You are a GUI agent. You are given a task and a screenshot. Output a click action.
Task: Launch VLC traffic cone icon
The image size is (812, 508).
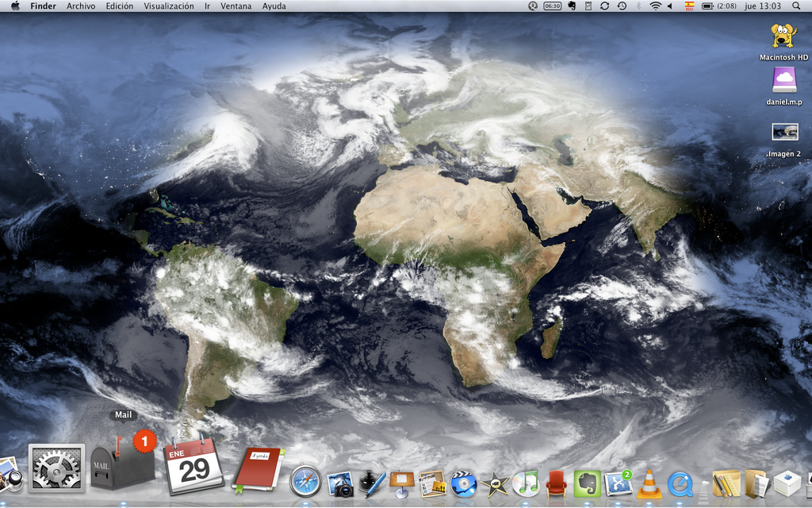[x=649, y=484]
